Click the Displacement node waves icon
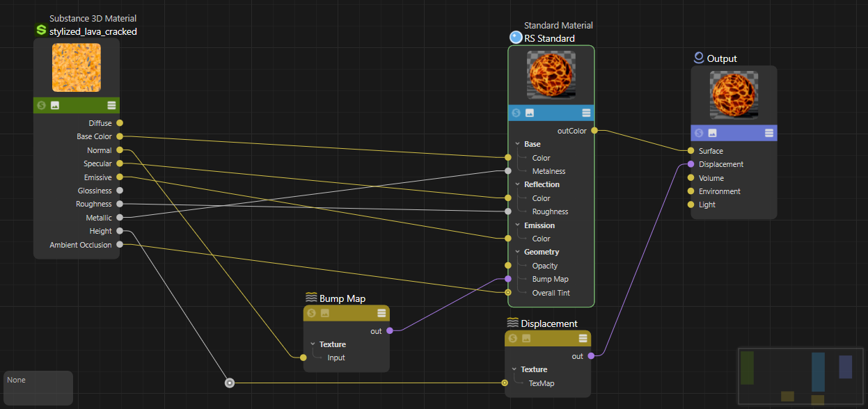 [512, 323]
